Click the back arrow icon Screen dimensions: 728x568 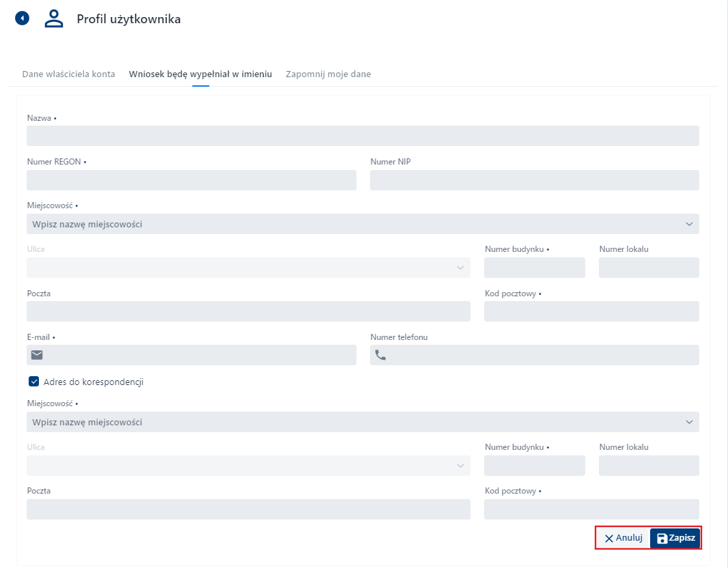(23, 18)
